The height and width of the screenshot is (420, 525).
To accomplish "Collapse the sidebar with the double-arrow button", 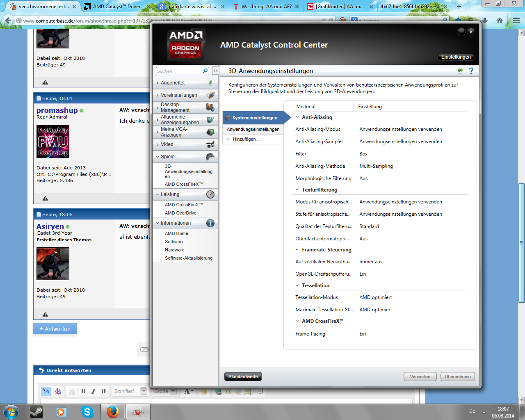I will (215, 71).
